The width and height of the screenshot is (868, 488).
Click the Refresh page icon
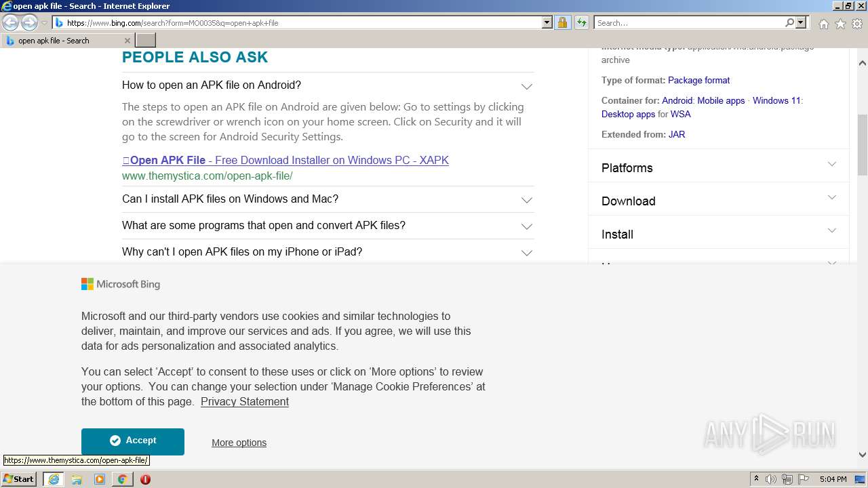[582, 22]
